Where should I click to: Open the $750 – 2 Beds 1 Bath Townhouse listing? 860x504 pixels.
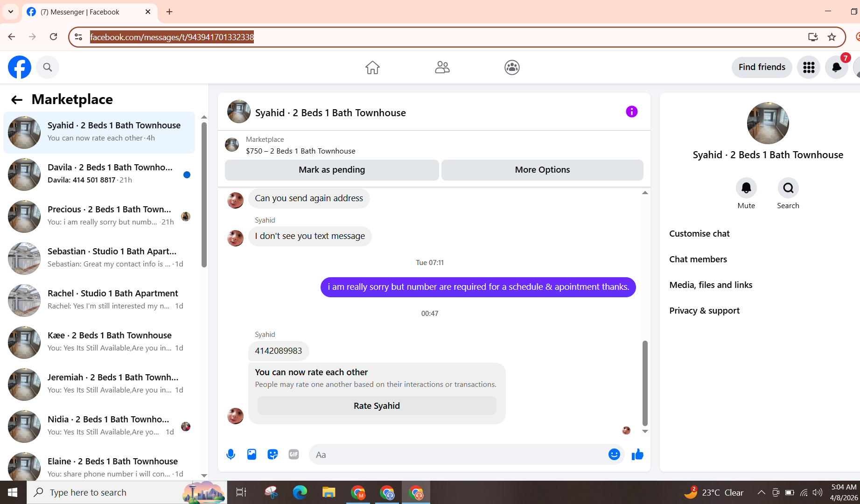click(301, 151)
